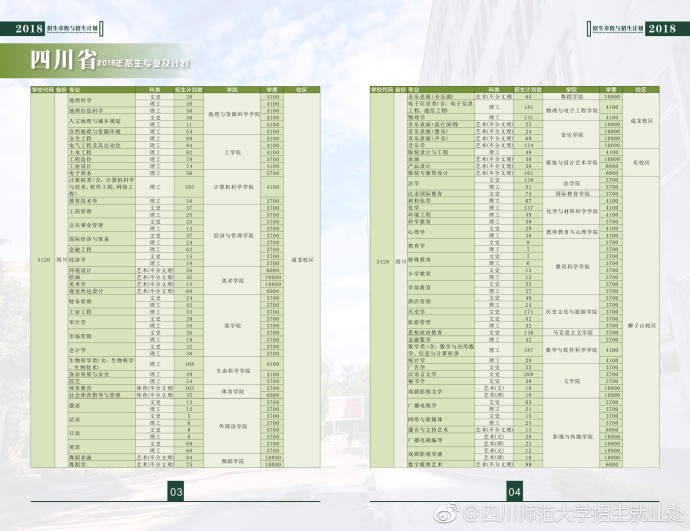Viewport: 690px width, 531px height.
Task: Click the '产品设计' major cell
Action: [440, 166]
